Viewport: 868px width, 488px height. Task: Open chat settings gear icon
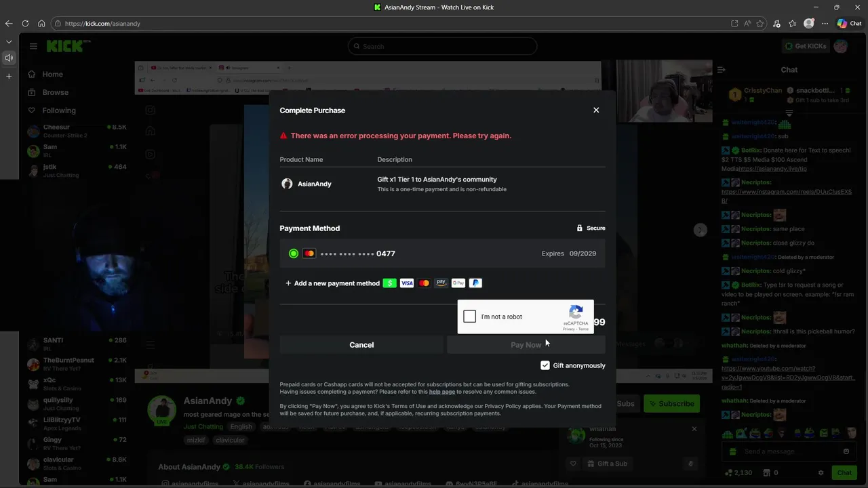click(821, 472)
